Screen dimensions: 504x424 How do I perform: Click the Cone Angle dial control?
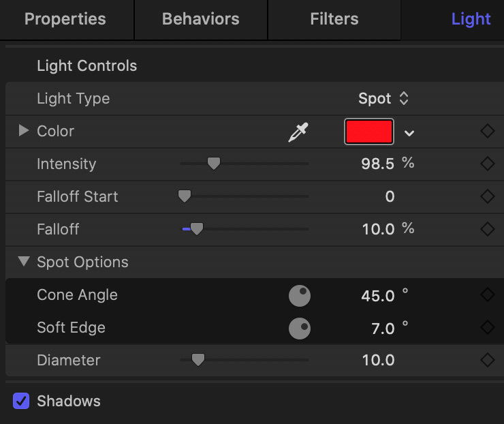(299, 296)
